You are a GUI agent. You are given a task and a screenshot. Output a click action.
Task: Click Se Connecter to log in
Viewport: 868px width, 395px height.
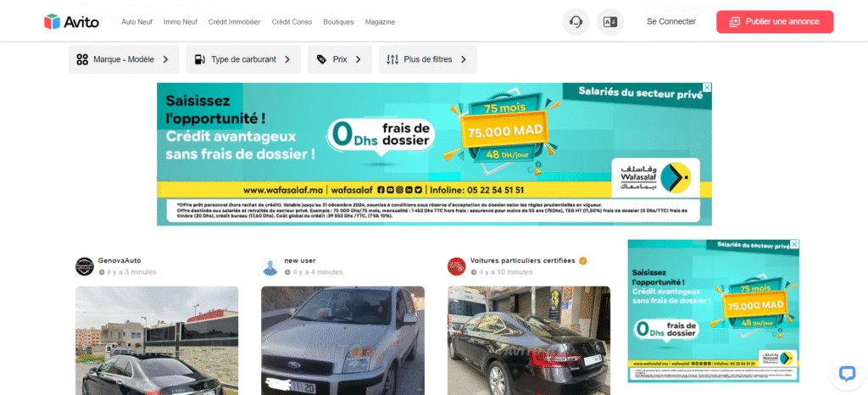(671, 21)
